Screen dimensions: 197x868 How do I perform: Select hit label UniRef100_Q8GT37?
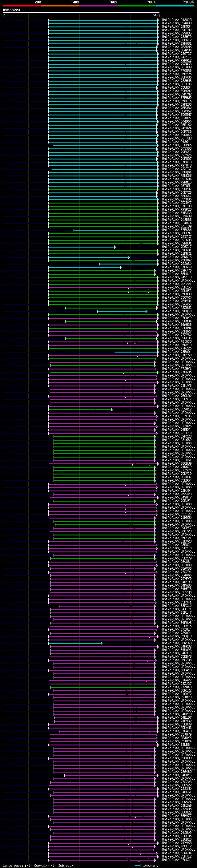coord(177,54)
